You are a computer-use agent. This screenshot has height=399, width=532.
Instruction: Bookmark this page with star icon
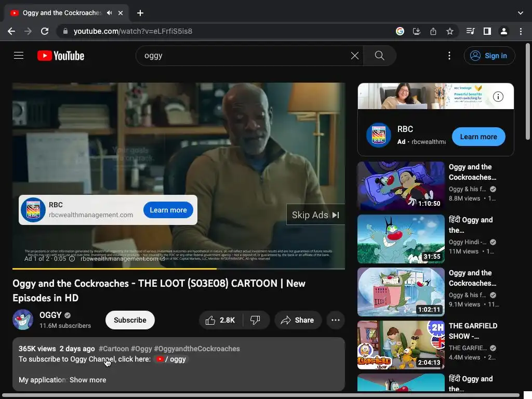450,31
